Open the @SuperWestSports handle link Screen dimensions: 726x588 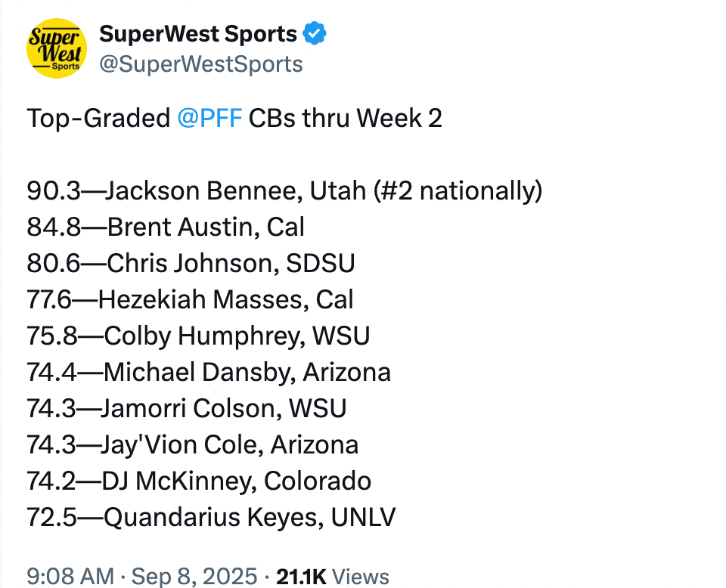pos(200,64)
